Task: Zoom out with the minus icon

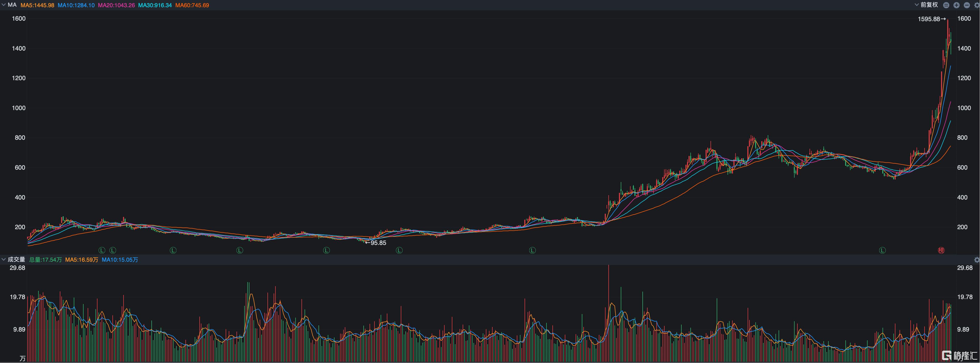Action: pos(967,5)
